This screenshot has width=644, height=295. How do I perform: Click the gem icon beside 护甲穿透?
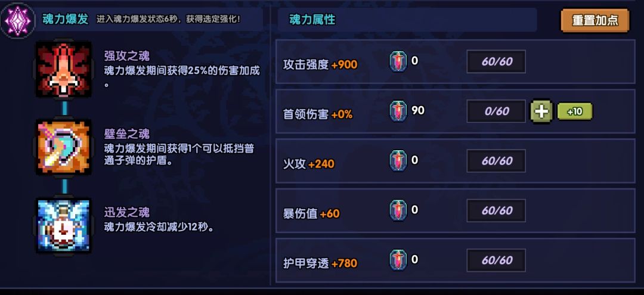click(x=398, y=260)
